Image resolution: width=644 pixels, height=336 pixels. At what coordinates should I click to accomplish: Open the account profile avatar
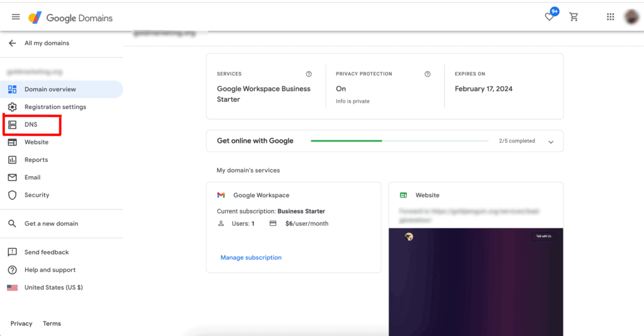(631, 17)
